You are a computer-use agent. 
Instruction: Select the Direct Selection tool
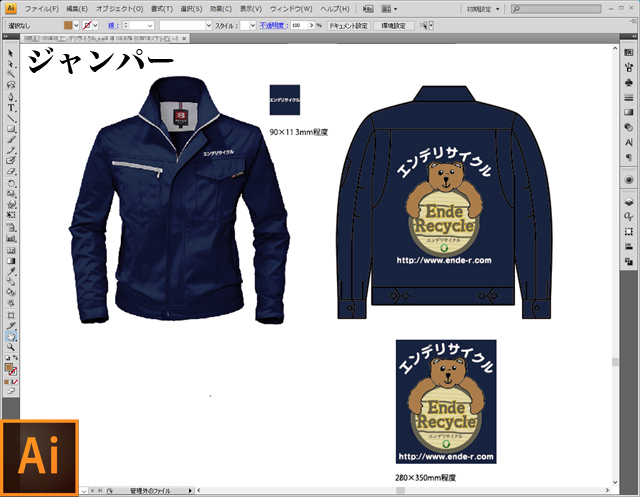pyautogui.click(x=11, y=64)
